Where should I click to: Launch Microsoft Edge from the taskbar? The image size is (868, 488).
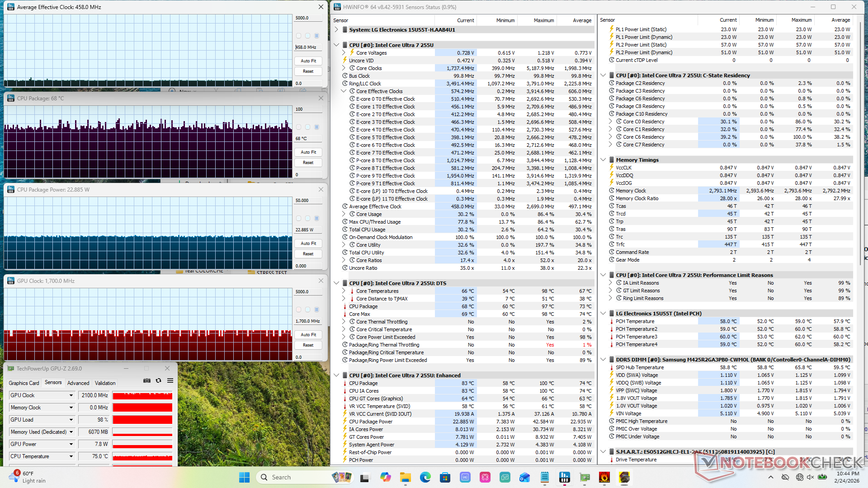[x=425, y=477]
